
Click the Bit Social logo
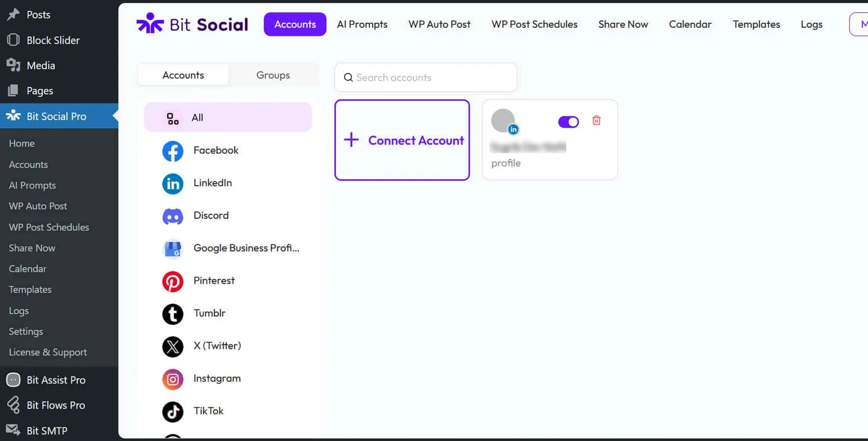[x=192, y=24]
